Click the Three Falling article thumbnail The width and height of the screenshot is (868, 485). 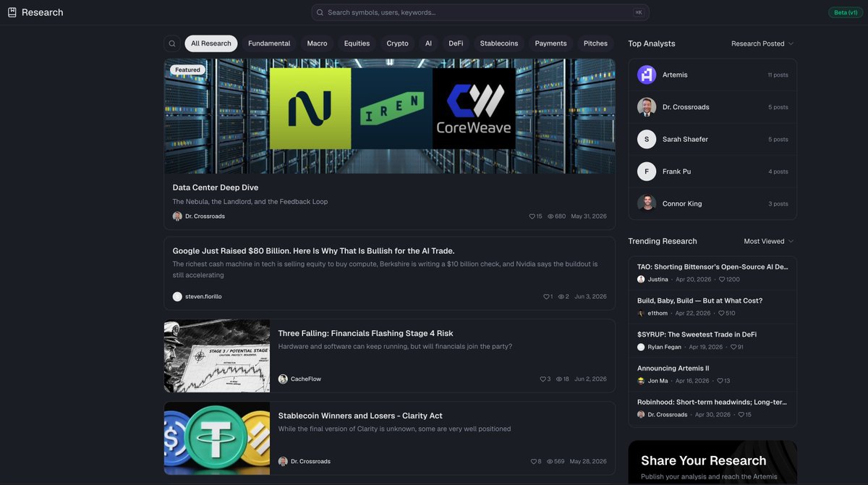217,356
